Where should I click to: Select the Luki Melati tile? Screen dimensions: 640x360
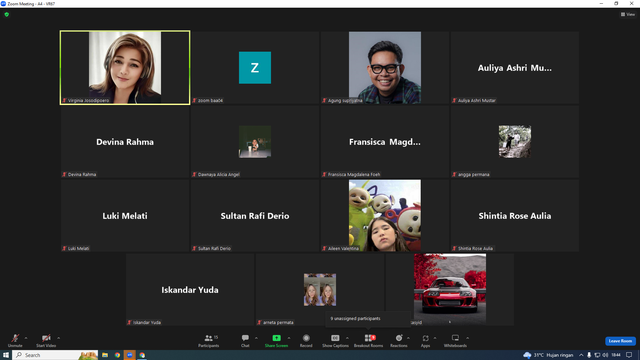(125, 216)
